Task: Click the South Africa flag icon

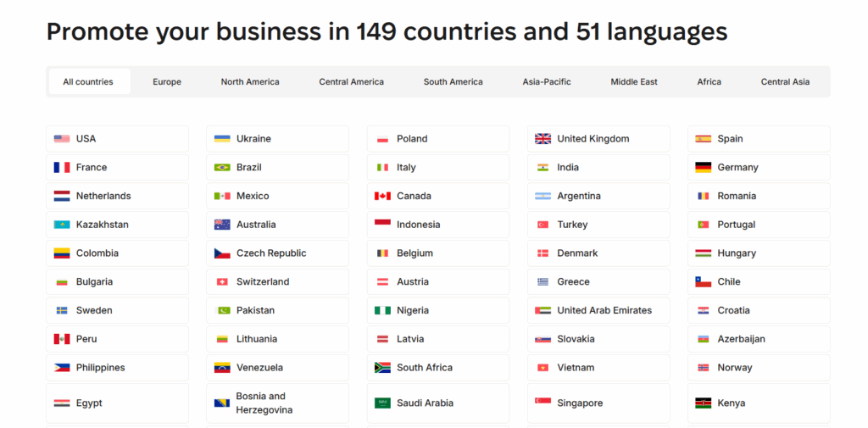Action: coord(382,368)
